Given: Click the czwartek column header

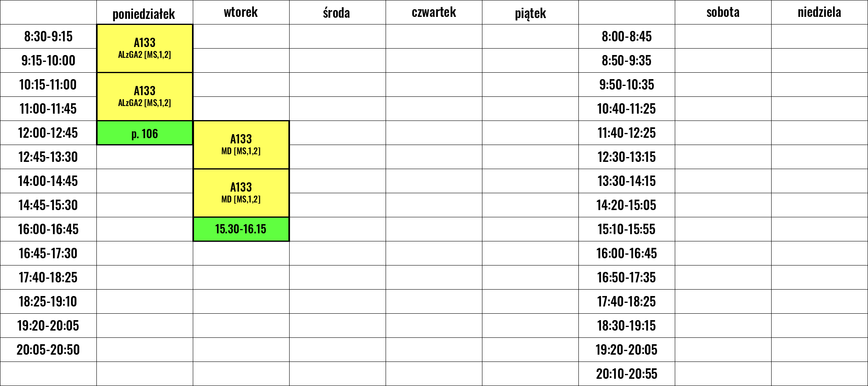Looking at the screenshot, I should [x=434, y=12].
